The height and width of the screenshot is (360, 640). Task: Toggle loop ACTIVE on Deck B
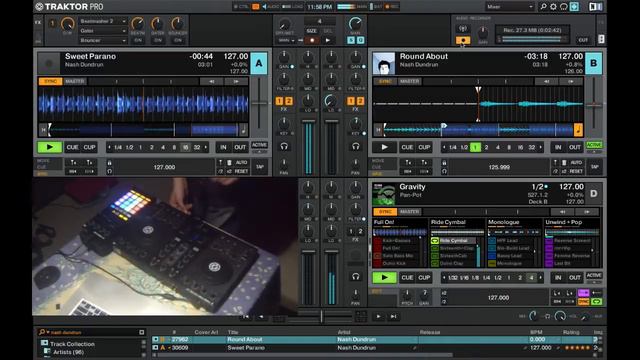click(x=594, y=145)
